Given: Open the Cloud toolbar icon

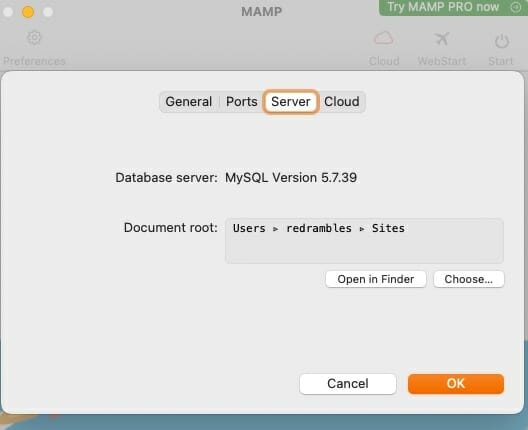Looking at the screenshot, I should [x=384, y=38].
